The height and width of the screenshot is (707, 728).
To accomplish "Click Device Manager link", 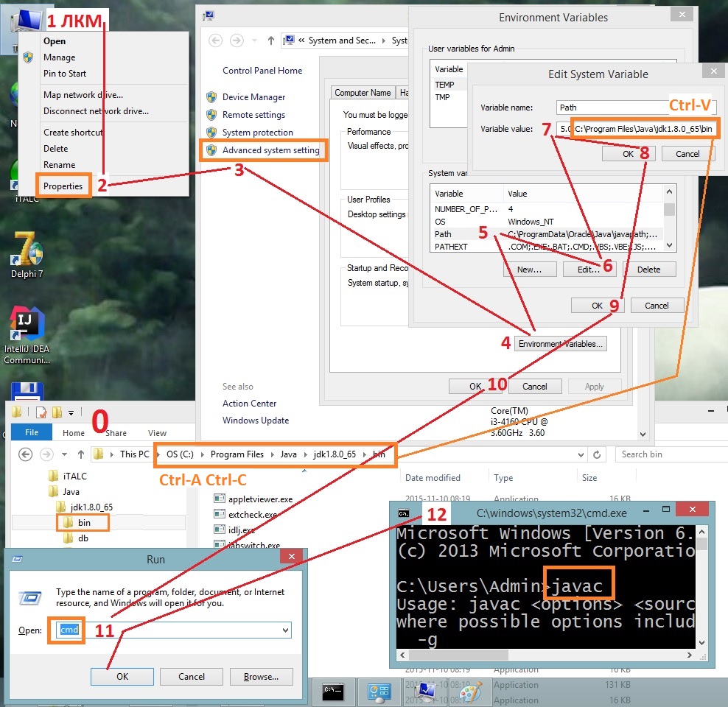I will pyautogui.click(x=253, y=97).
